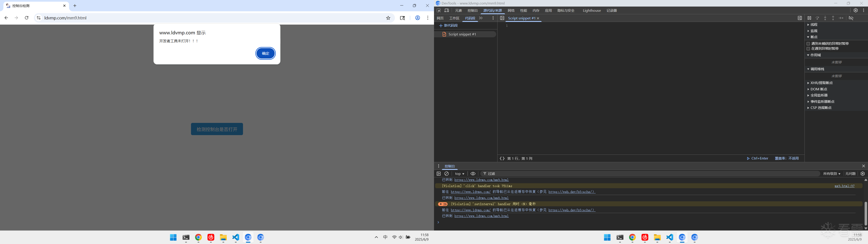This screenshot has width=868, height=244.
Task: Open the mm8.html link in console
Action: [481, 198]
